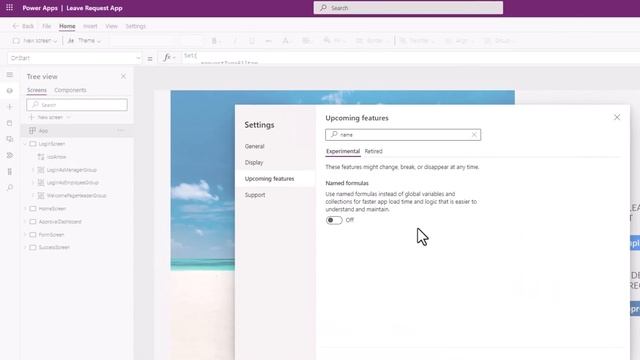Viewport: 640px width, 360px height.
Task: Select the HomeScreen item in tree
Action: (x=52, y=209)
